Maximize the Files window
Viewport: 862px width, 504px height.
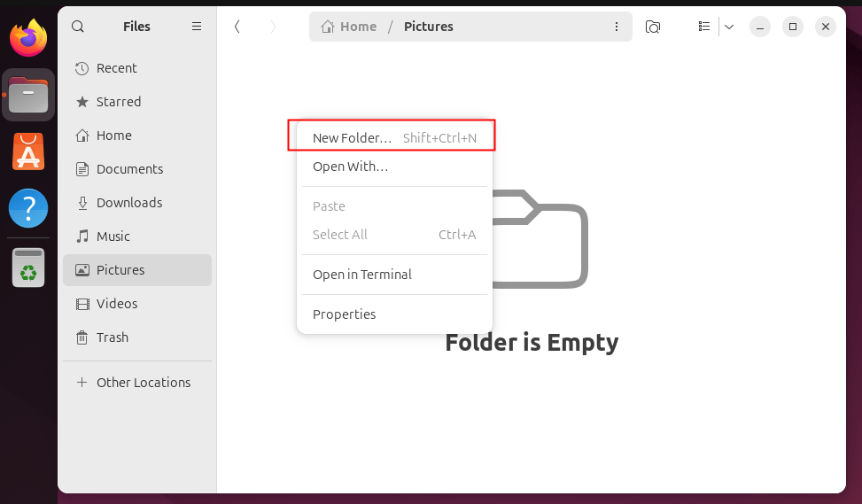point(793,27)
